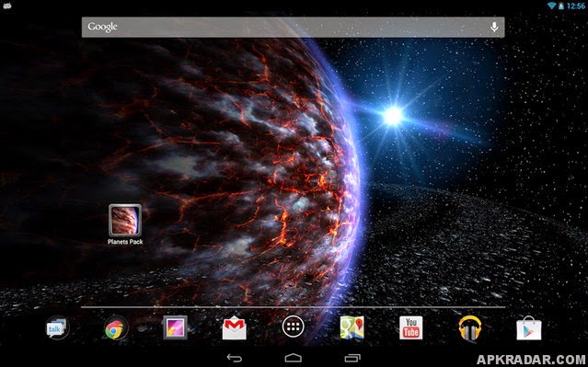Open the Gmail app
Screen dimensions: 588x367
pos(234,328)
